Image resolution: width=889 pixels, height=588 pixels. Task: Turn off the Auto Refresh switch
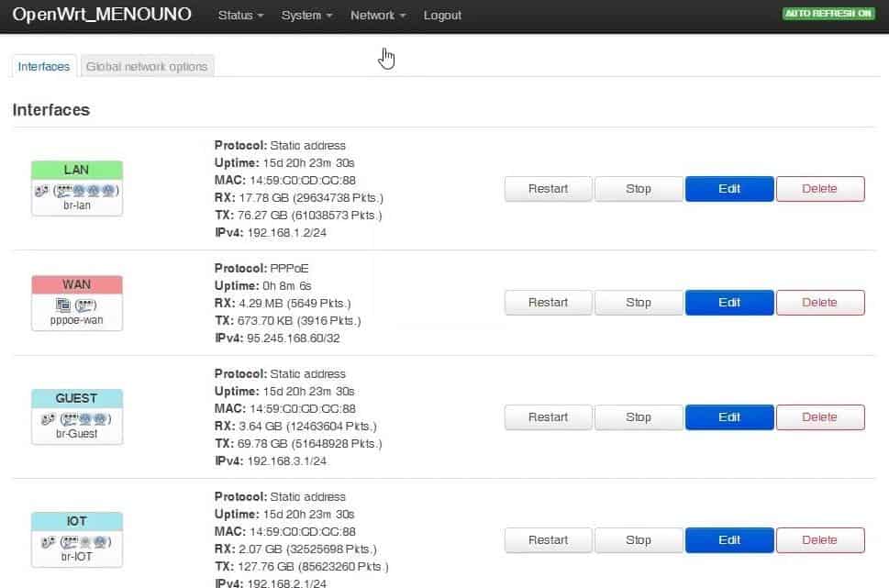[827, 14]
